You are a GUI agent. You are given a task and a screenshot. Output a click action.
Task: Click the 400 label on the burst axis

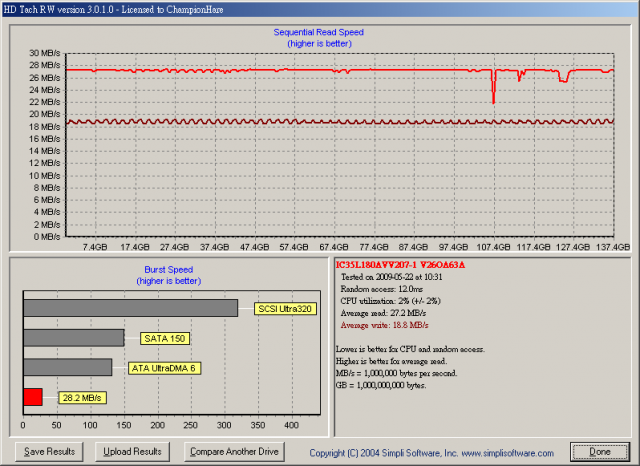[x=291, y=425]
